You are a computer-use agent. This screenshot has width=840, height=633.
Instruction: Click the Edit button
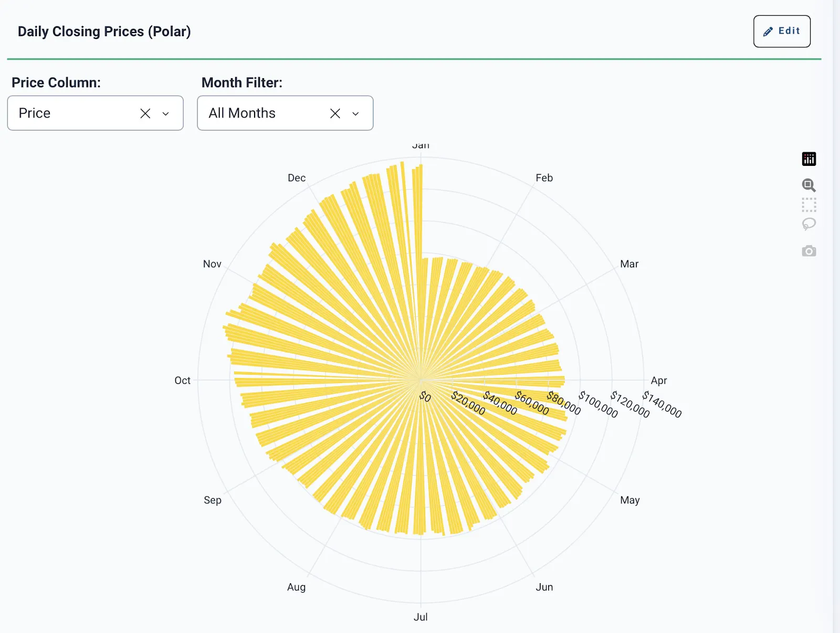point(782,31)
